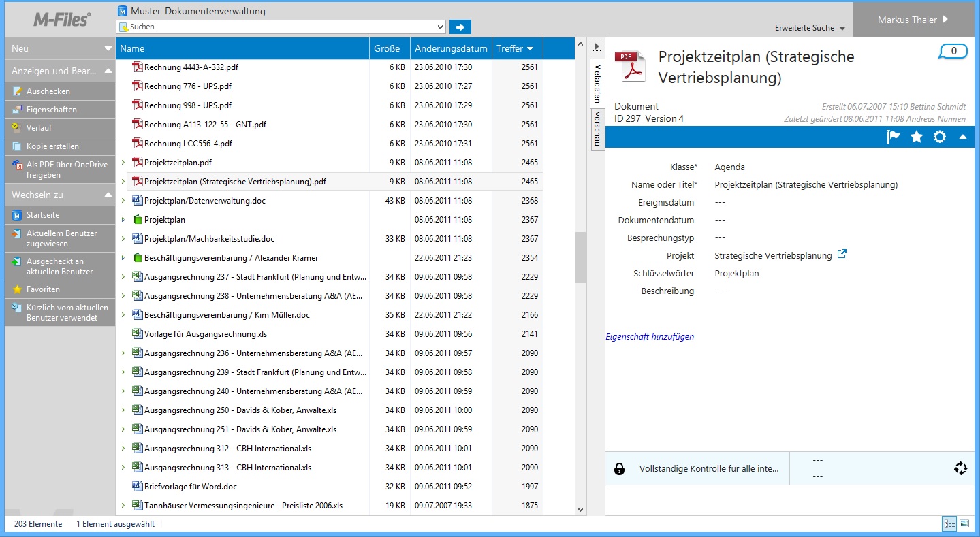The width and height of the screenshot is (980, 537).
Task: Mark document as favorite with star icon
Action: pyautogui.click(x=917, y=137)
